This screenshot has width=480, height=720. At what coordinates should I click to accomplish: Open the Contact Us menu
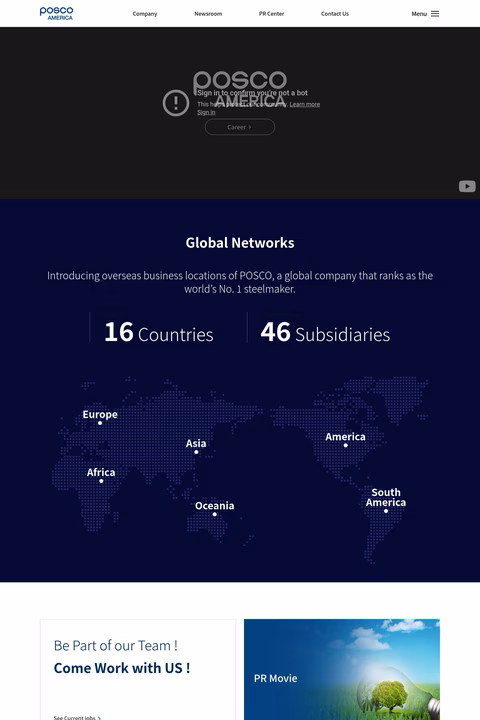pos(335,14)
